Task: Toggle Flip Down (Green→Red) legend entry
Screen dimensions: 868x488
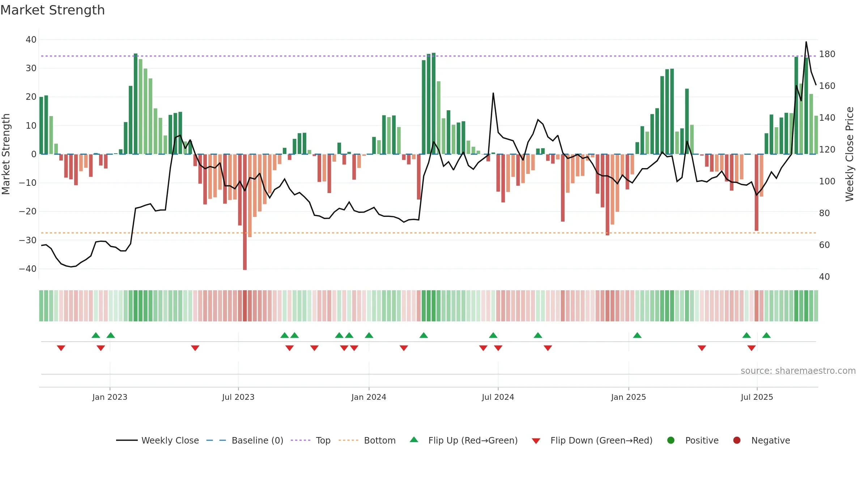Action: [592, 440]
